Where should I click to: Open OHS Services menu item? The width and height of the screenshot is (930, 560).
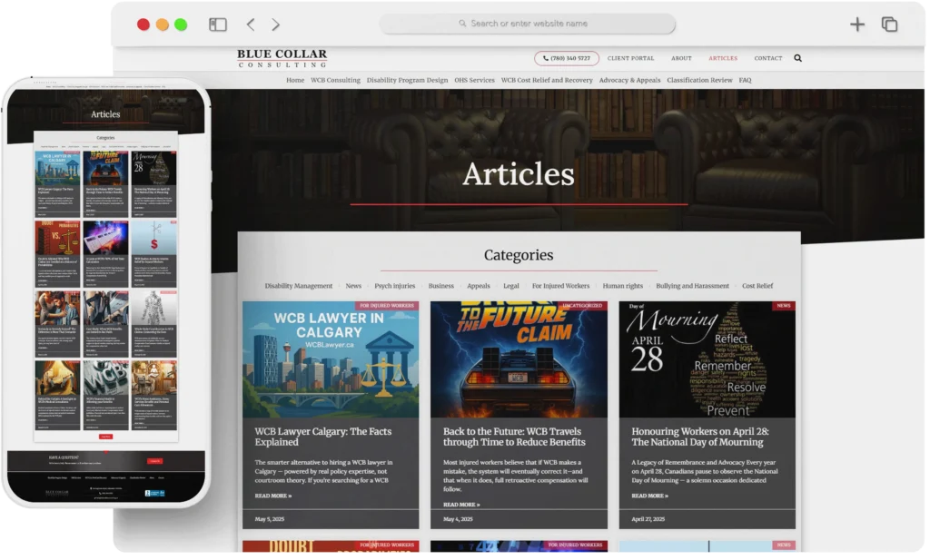pyautogui.click(x=474, y=80)
